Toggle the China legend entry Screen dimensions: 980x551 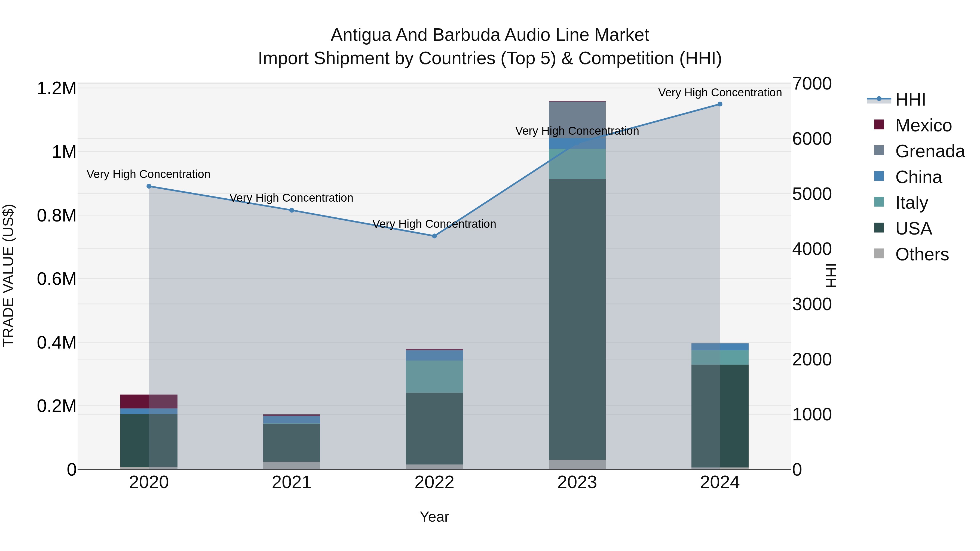908,177
